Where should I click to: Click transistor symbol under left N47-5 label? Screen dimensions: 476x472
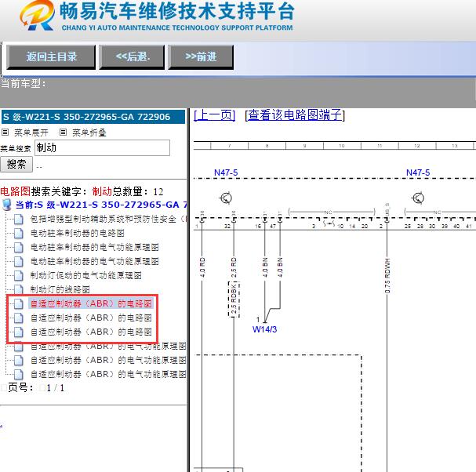226,198
